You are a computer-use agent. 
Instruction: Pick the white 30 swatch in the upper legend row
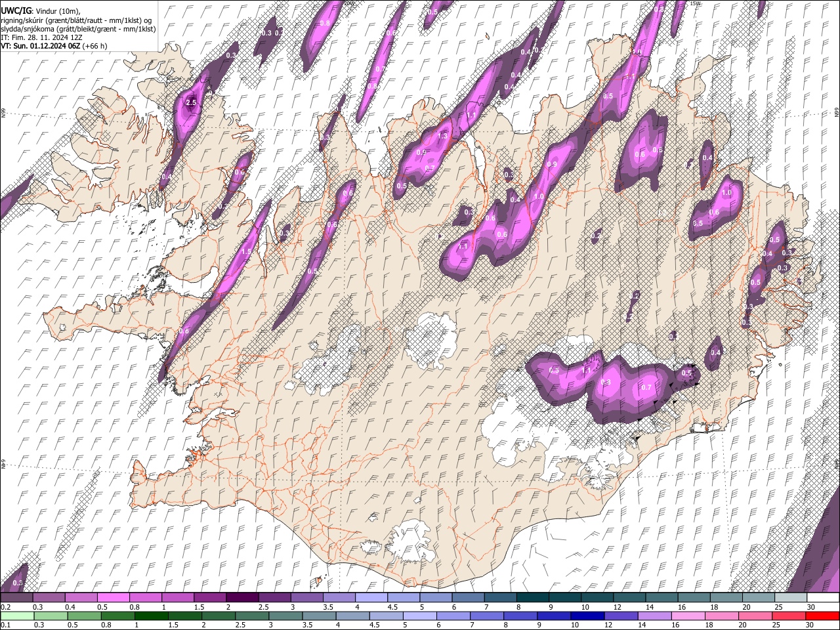click(823, 598)
